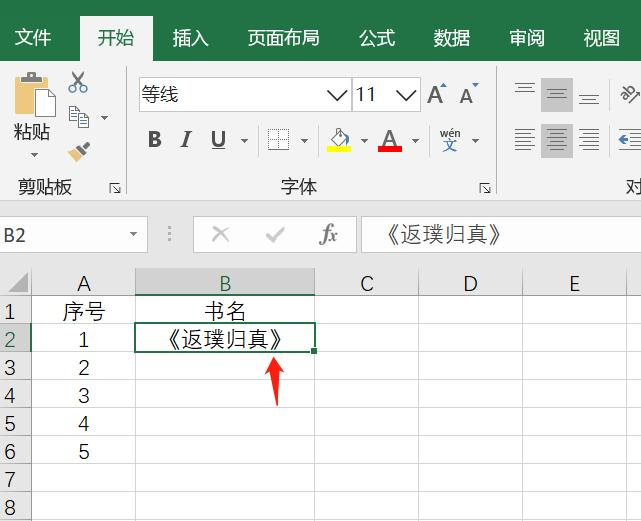
Task: Center text horizontally
Action: (557, 140)
